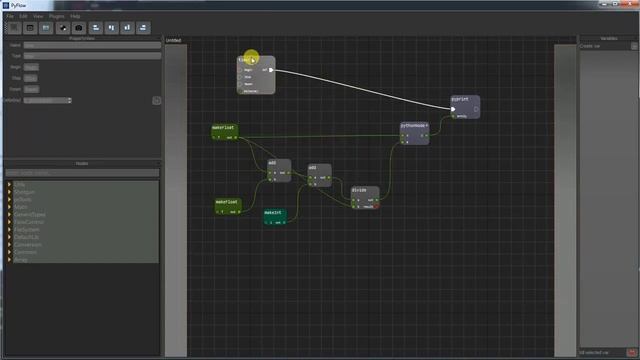Expand the DefaultLib category
Viewport: 640px width, 360px height.
coord(9,237)
